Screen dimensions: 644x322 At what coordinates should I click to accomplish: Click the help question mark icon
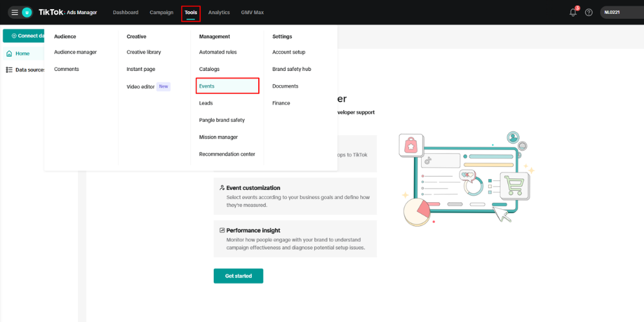[x=589, y=12]
